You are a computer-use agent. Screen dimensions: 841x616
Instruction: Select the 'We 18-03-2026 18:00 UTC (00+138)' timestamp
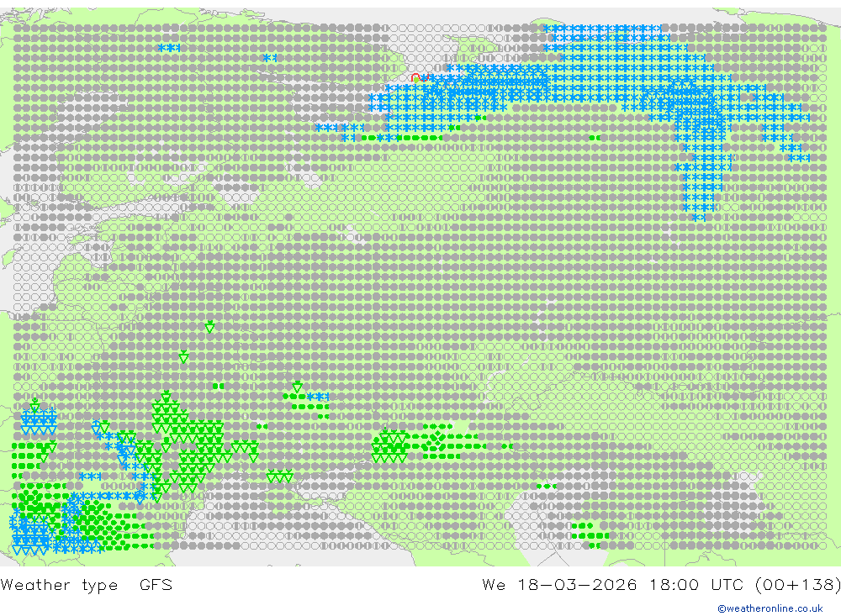coord(661,584)
